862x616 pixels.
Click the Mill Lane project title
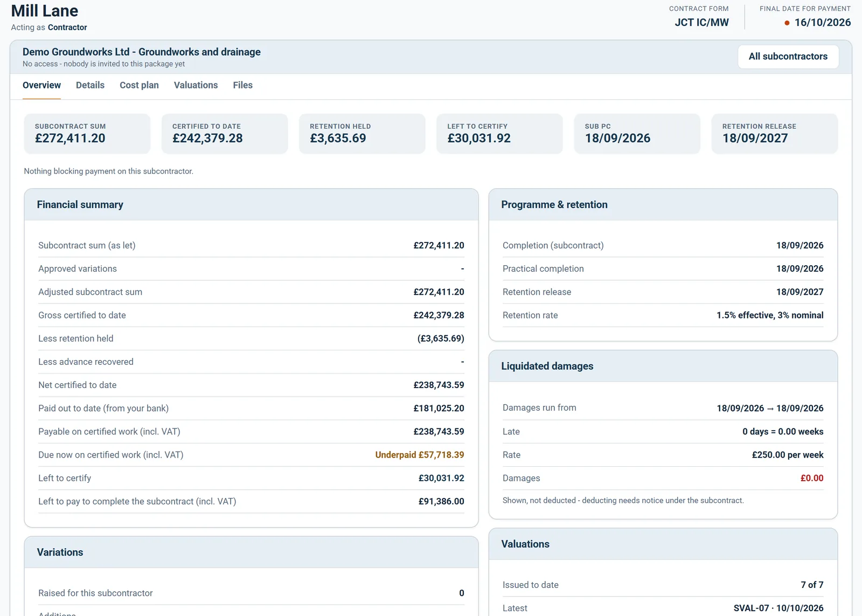coord(45,11)
